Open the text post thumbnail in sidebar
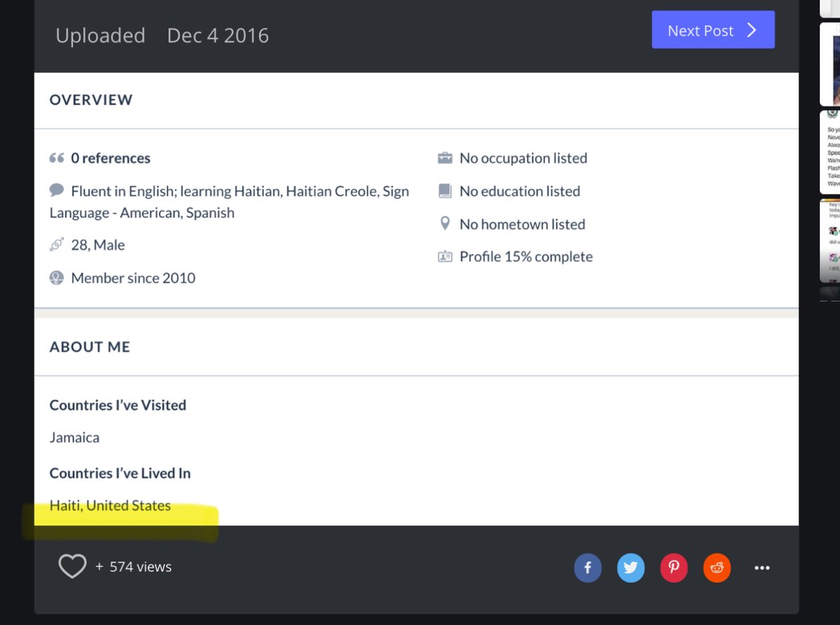Image resolution: width=840 pixels, height=625 pixels. (830, 151)
